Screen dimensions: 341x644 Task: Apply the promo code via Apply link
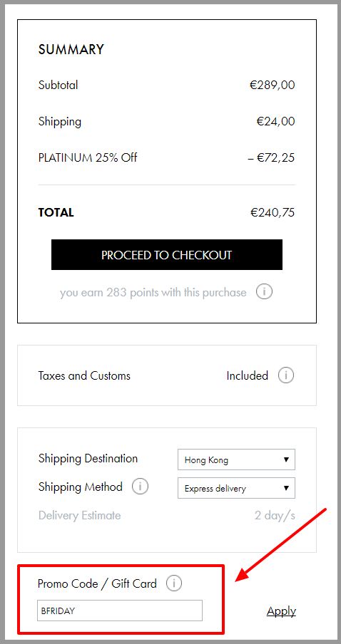click(281, 611)
